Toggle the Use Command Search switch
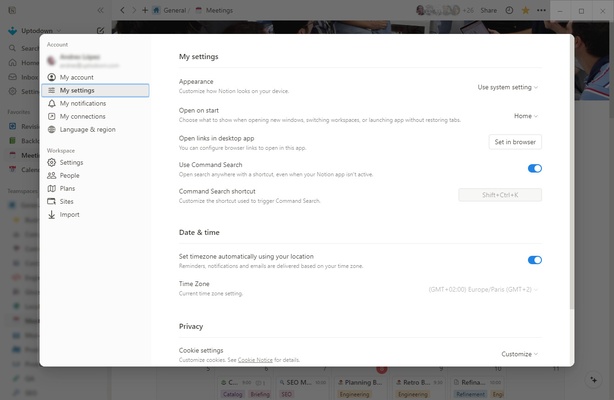 [535, 168]
